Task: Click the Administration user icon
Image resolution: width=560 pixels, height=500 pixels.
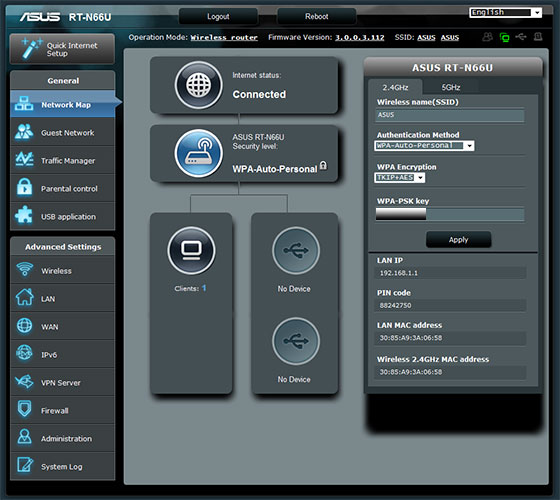Action: [x=24, y=437]
